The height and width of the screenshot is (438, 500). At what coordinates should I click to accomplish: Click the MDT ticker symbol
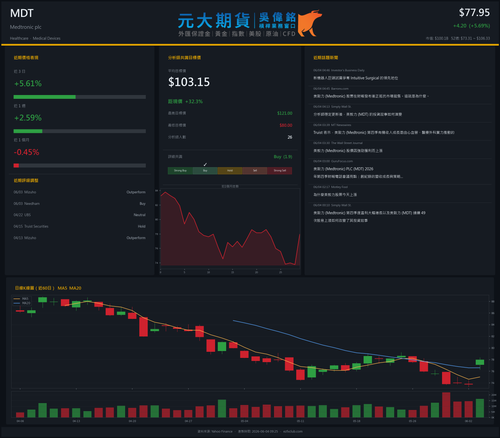click(22, 13)
